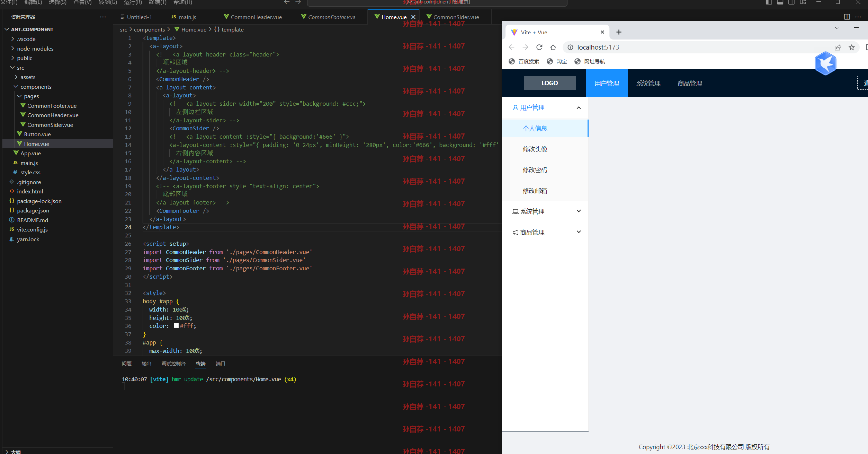Select 商品管理 in top navigation
This screenshot has width=868, height=454.
coord(690,83)
